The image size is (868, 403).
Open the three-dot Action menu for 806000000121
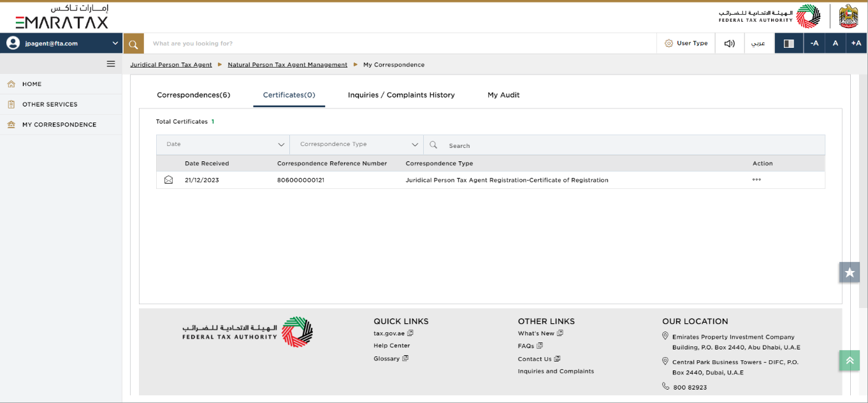click(756, 180)
